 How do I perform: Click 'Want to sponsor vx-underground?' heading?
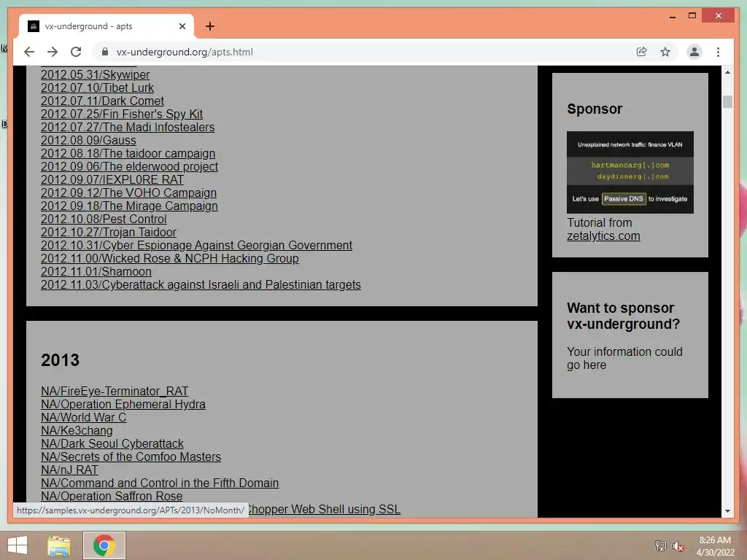(624, 316)
